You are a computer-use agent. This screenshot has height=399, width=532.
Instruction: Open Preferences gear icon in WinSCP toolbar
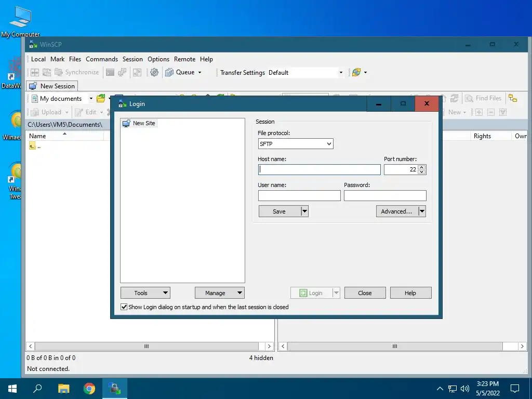(x=154, y=72)
